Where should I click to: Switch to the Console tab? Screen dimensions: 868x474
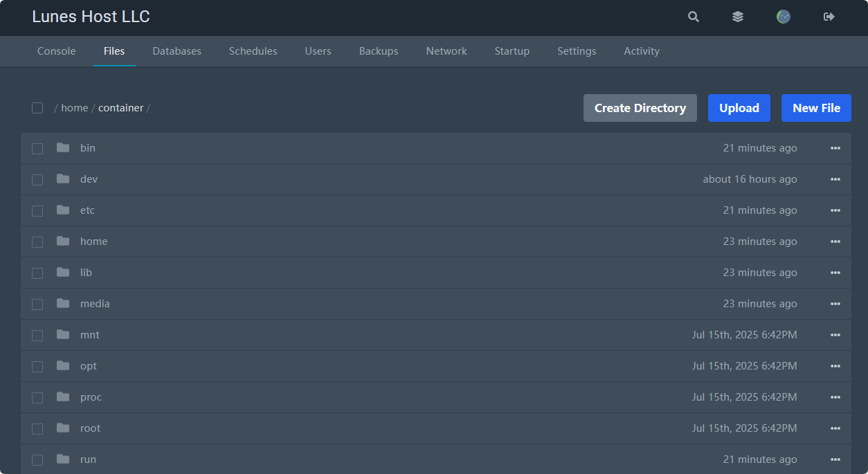[x=56, y=51]
